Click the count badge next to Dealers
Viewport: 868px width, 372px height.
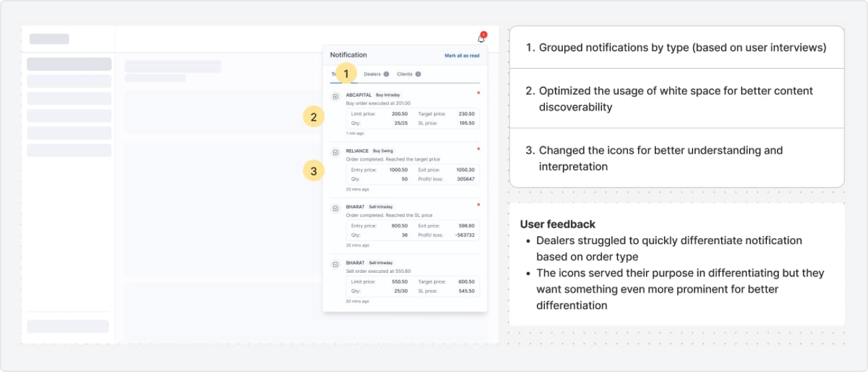tap(386, 74)
